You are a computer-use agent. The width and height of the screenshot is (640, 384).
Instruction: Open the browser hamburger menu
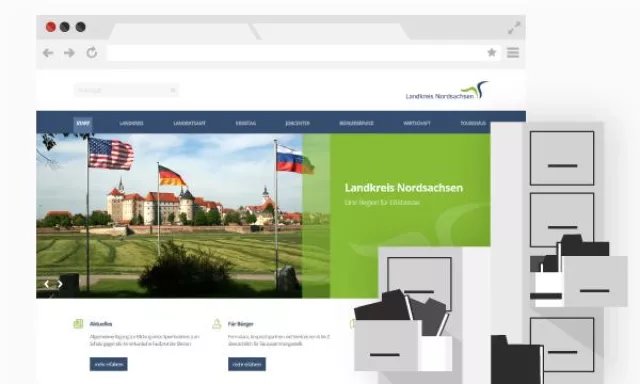pos(513,53)
